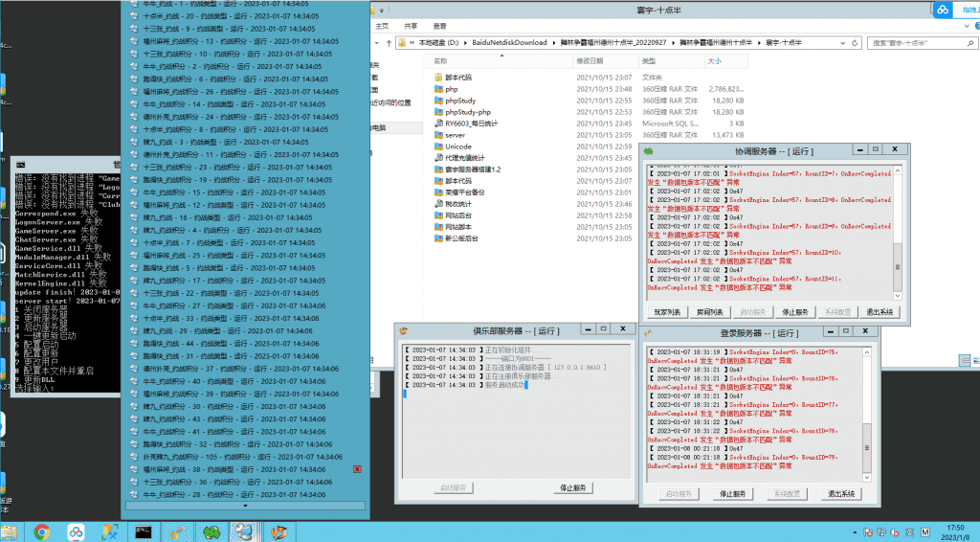Click the php RAR archive icon
The height and width of the screenshot is (542, 980).
pos(438,89)
